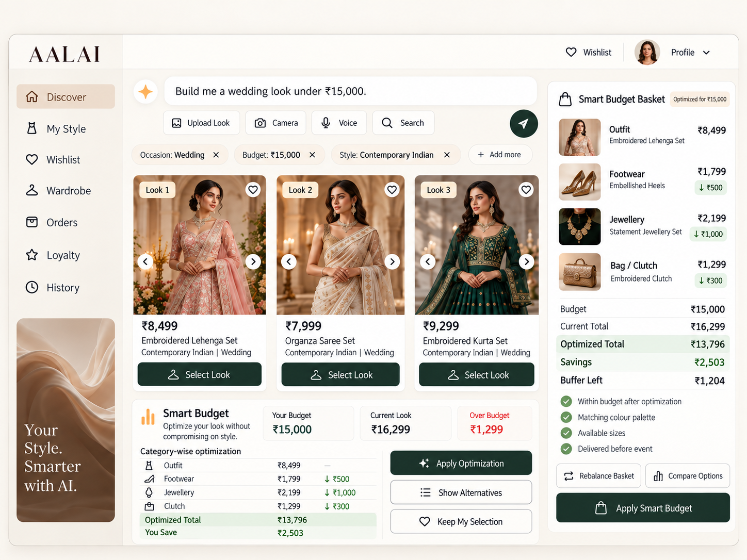
Task: Toggle wishlist heart on Look 3
Action: click(x=526, y=190)
